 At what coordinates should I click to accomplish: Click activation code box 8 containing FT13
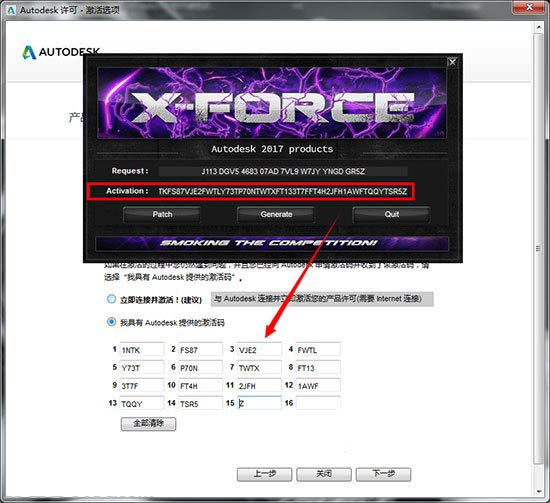pyautogui.click(x=318, y=368)
